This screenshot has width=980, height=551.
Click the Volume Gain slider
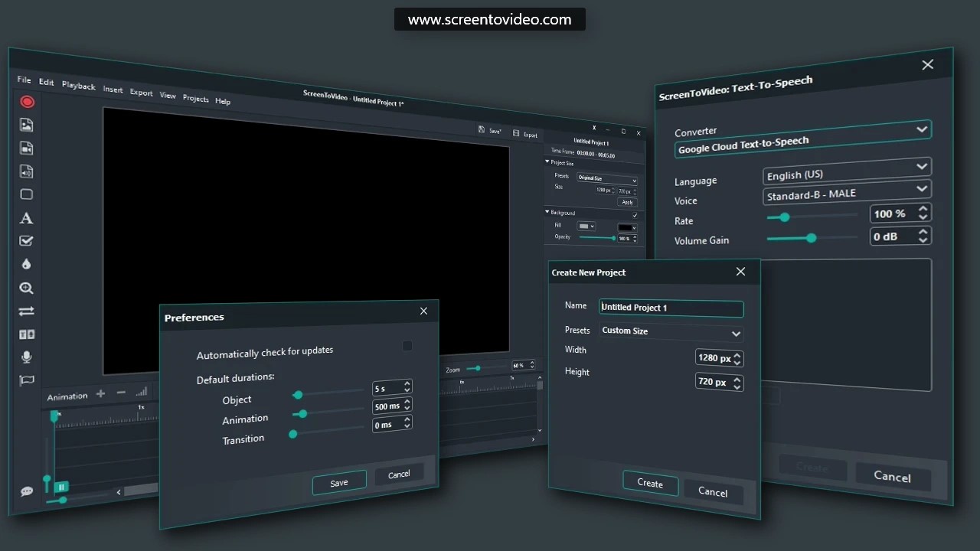tap(812, 238)
